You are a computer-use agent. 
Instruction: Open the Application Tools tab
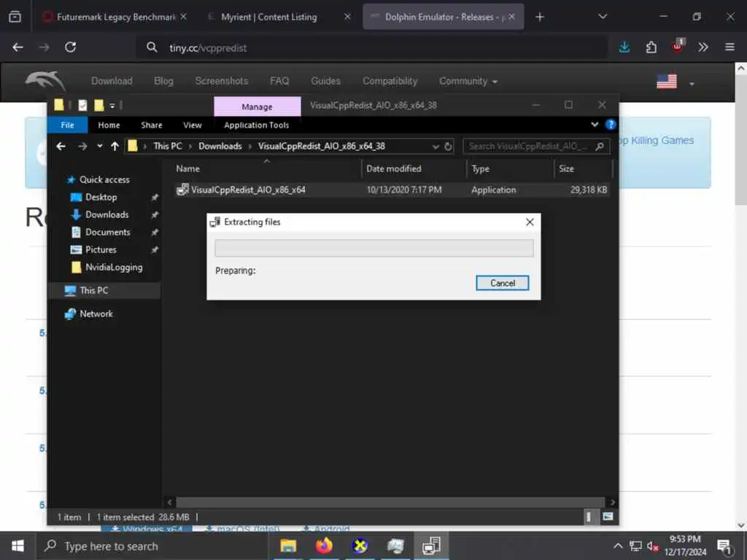256,125
